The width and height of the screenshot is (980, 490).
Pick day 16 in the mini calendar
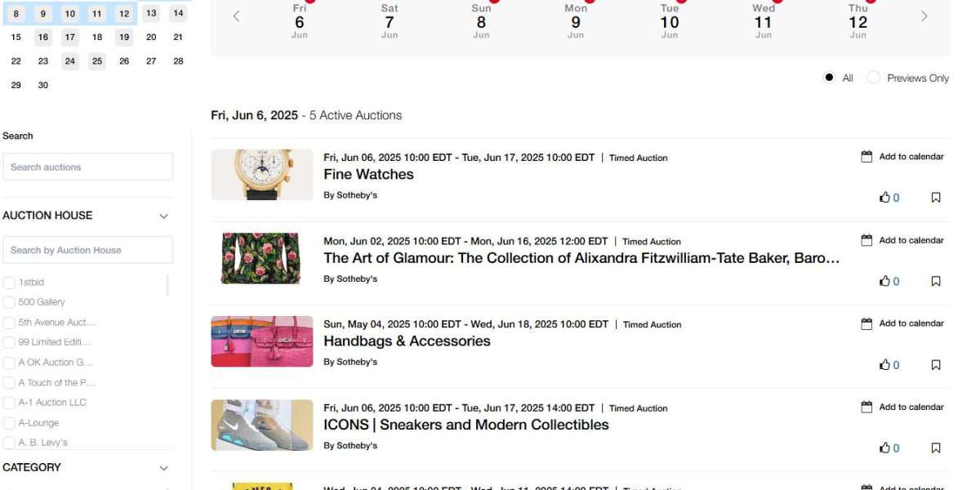(x=43, y=37)
